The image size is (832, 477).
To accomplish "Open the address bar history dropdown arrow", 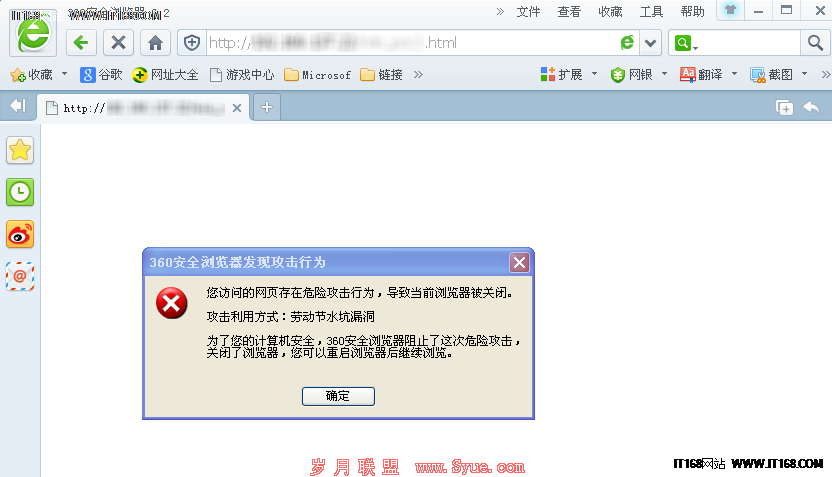I will [x=651, y=43].
